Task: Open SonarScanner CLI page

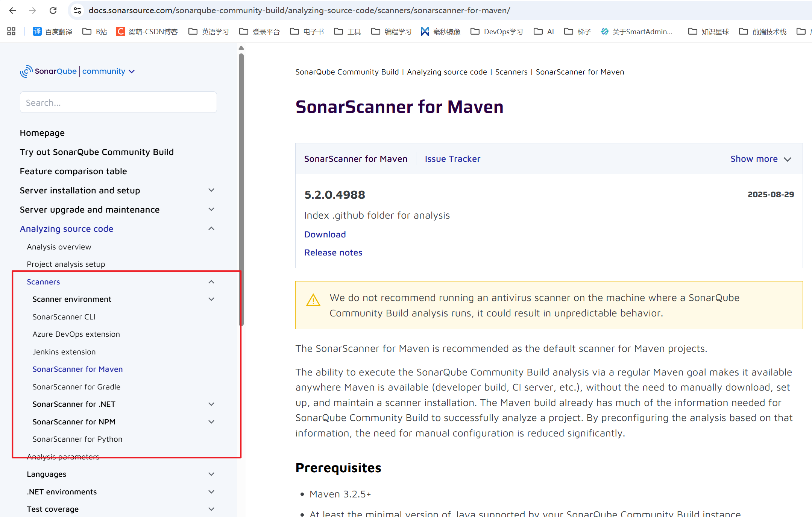Action: pyautogui.click(x=64, y=317)
